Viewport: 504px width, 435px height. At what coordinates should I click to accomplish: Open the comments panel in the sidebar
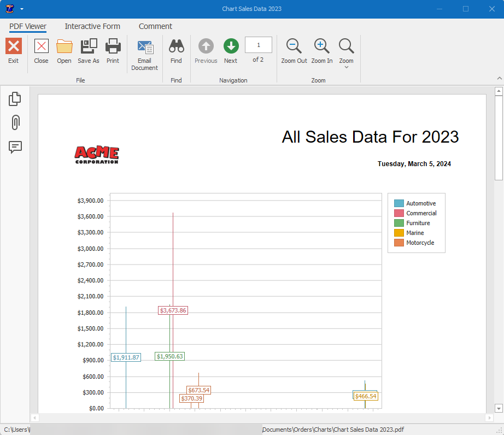click(x=15, y=148)
